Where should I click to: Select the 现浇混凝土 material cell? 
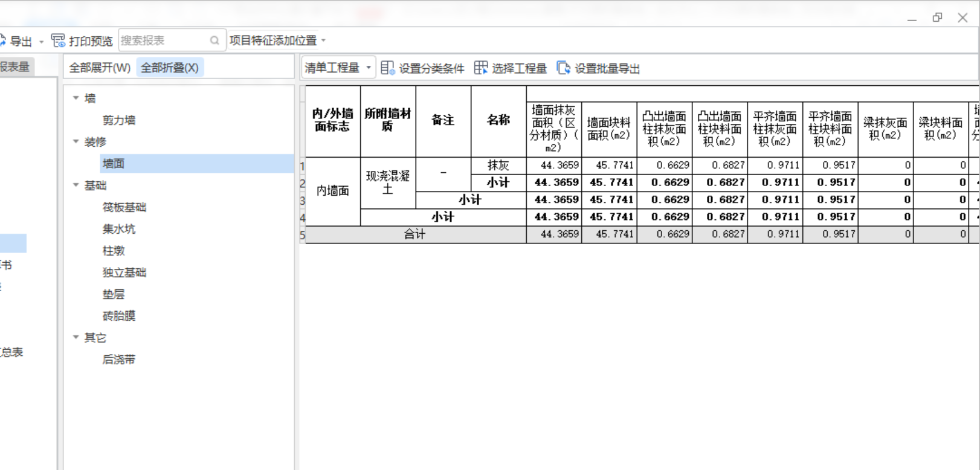[x=388, y=183]
